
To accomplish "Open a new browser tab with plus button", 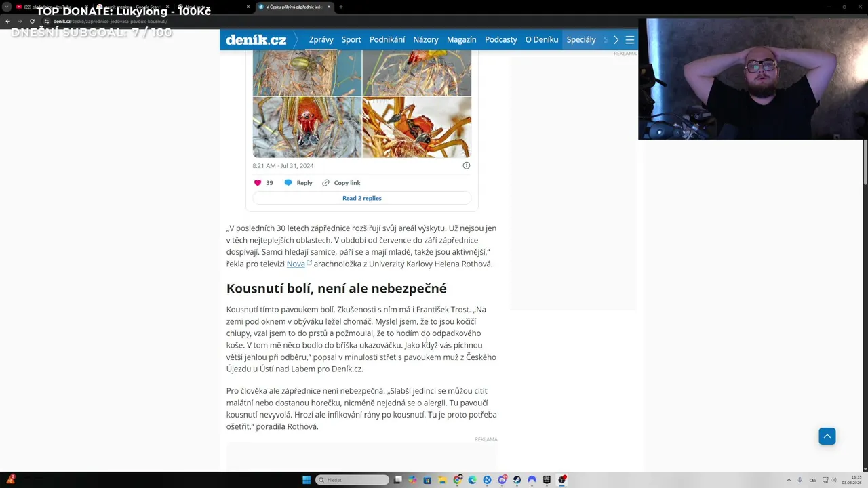I will tap(340, 7).
